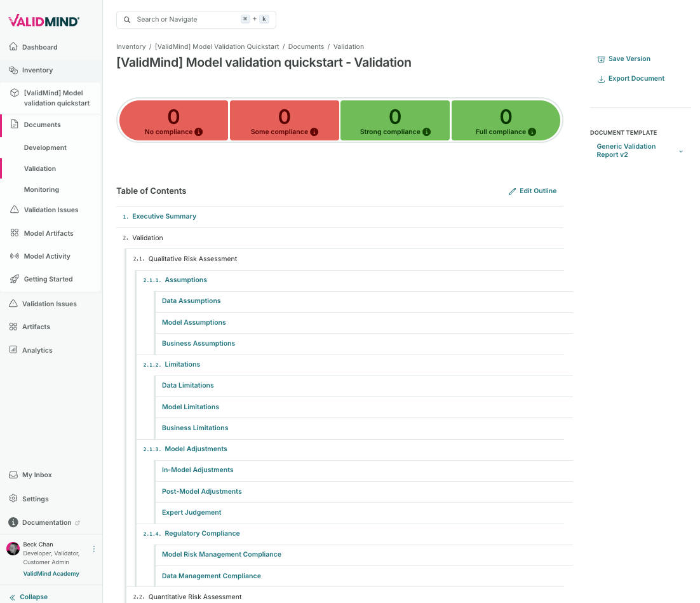This screenshot has width=700, height=603.
Task: Click the Dashboard home icon
Action: coord(13,46)
